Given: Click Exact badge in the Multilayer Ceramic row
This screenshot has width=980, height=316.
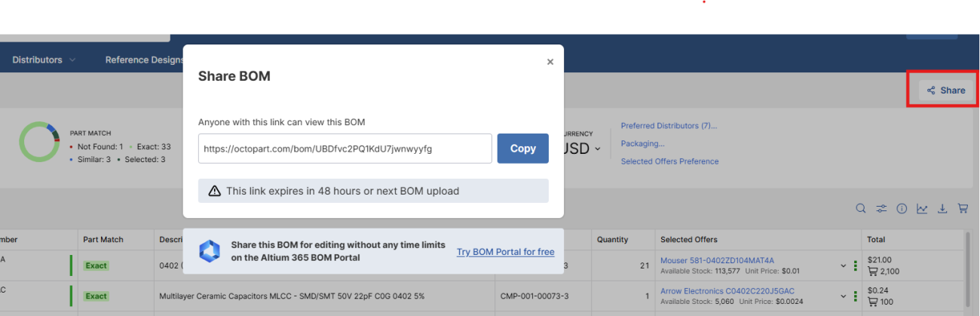Looking at the screenshot, I should [x=96, y=296].
